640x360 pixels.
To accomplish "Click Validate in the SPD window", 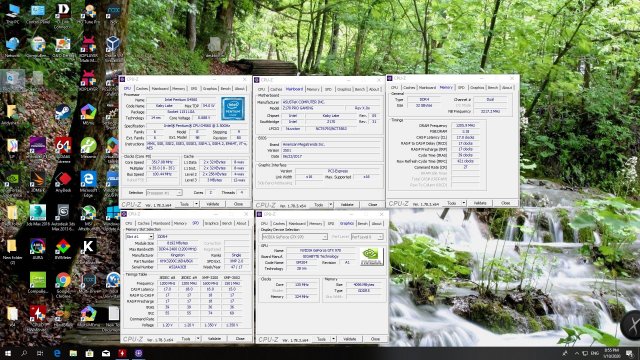I will 214,339.
